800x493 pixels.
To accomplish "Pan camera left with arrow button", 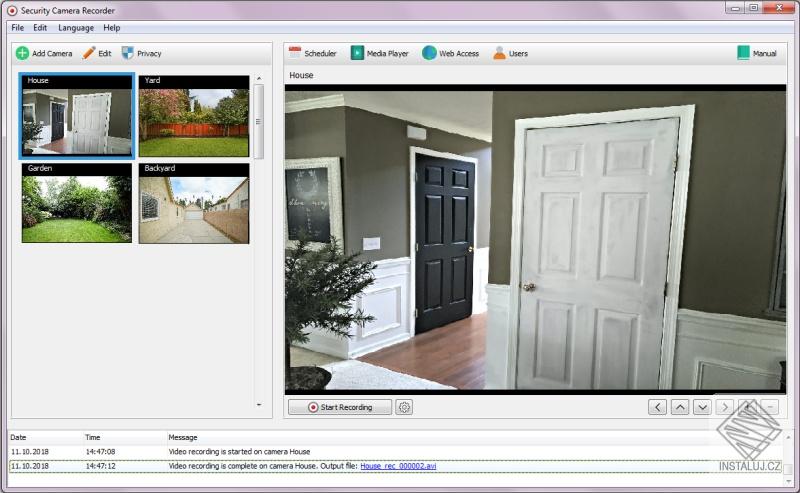I will [658, 407].
